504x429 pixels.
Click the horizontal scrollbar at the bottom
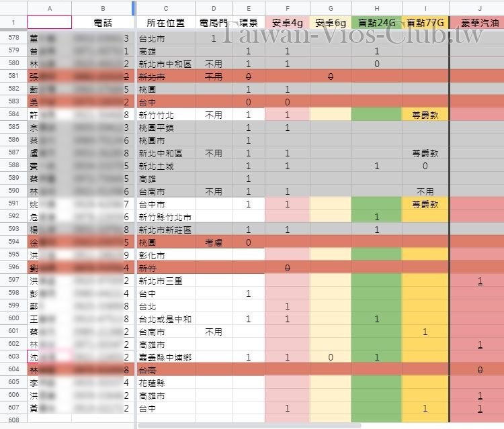(x=249, y=426)
